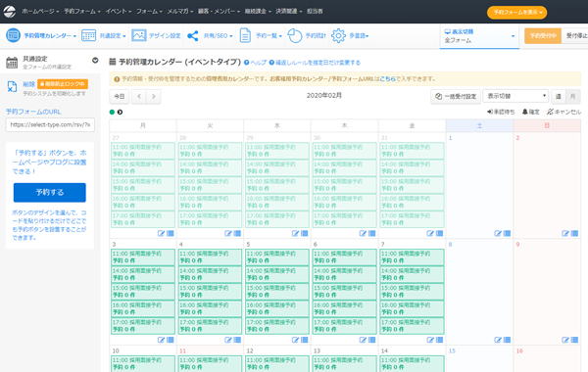This screenshot has height=372, width=588.
Task: Click the 削除 file icon in sidebar
Action: click(12, 86)
